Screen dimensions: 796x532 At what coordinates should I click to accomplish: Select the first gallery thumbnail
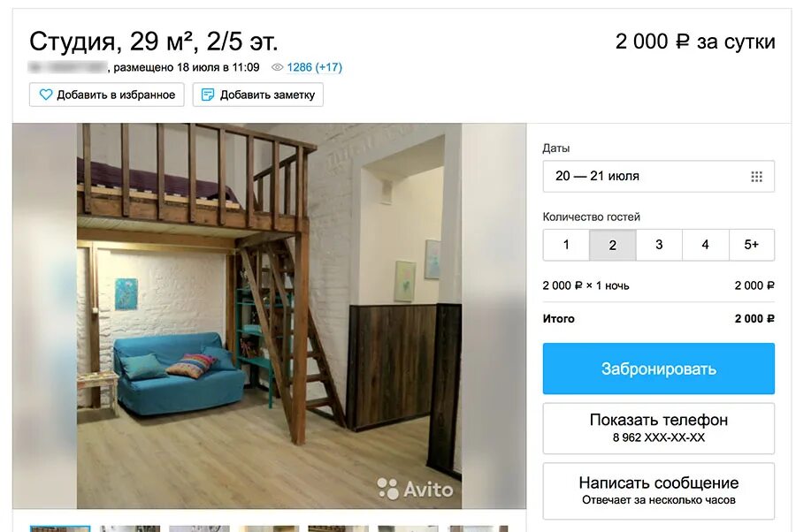point(60,529)
